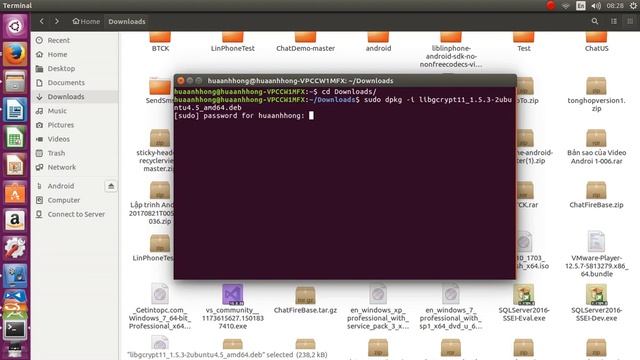Go back in Files navigation
This screenshot has height=360, width=640.
(x=41, y=21)
